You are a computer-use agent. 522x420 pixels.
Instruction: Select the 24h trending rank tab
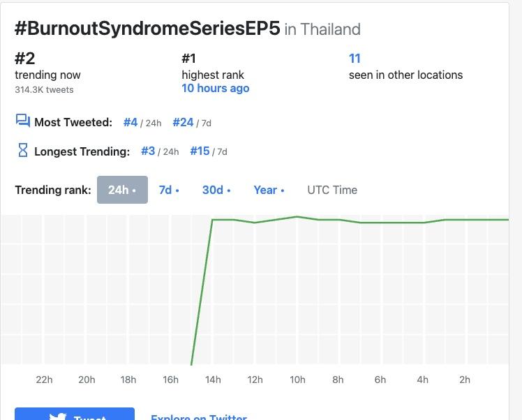click(122, 190)
